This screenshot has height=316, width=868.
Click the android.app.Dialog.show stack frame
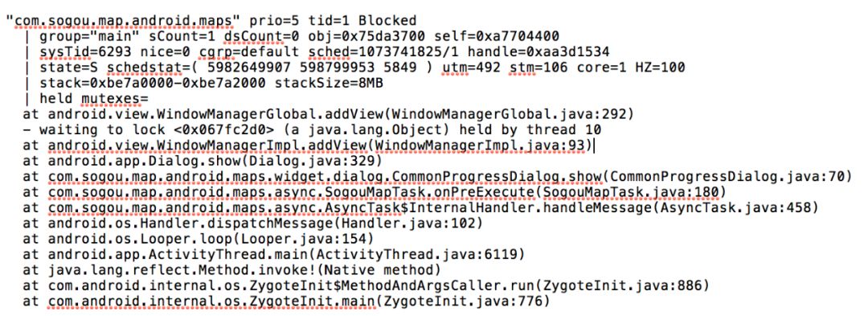point(203,162)
